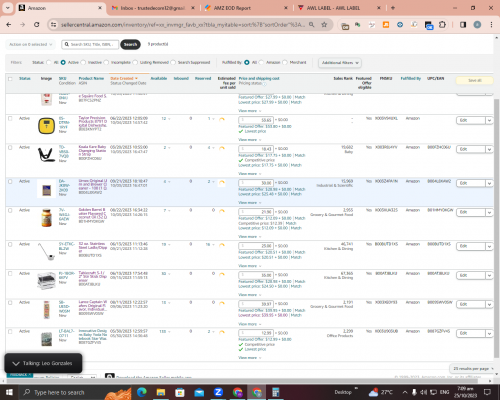Open the Chrome profile avatar
The width and height of the screenshot is (500, 400).
[x=477, y=25]
